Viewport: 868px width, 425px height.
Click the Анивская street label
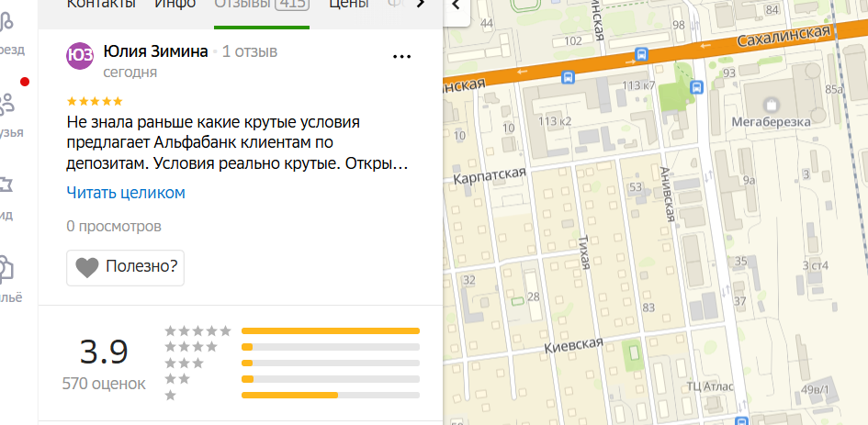(x=667, y=195)
